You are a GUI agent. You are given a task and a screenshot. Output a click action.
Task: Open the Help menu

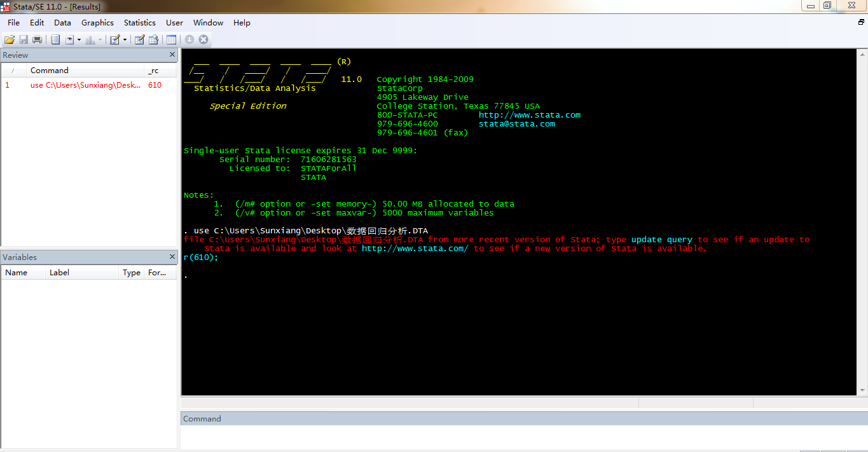tap(242, 22)
